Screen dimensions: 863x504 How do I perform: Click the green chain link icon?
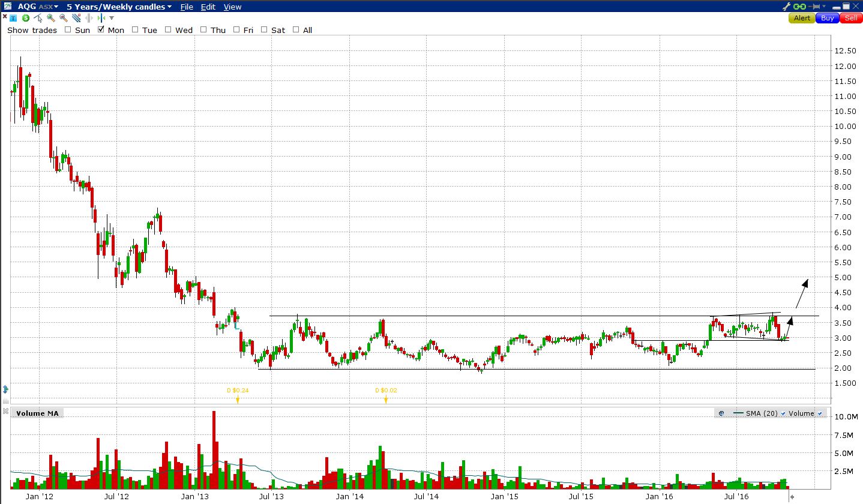pos(799,7)
